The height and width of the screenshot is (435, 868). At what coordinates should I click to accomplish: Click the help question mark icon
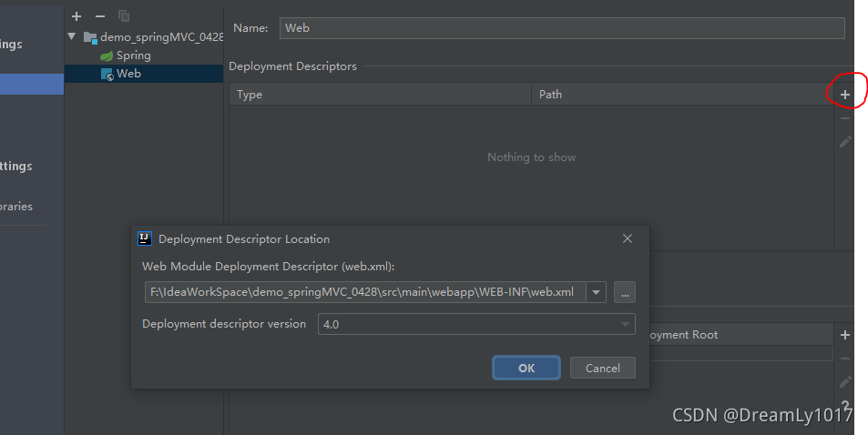click(845, 406)
